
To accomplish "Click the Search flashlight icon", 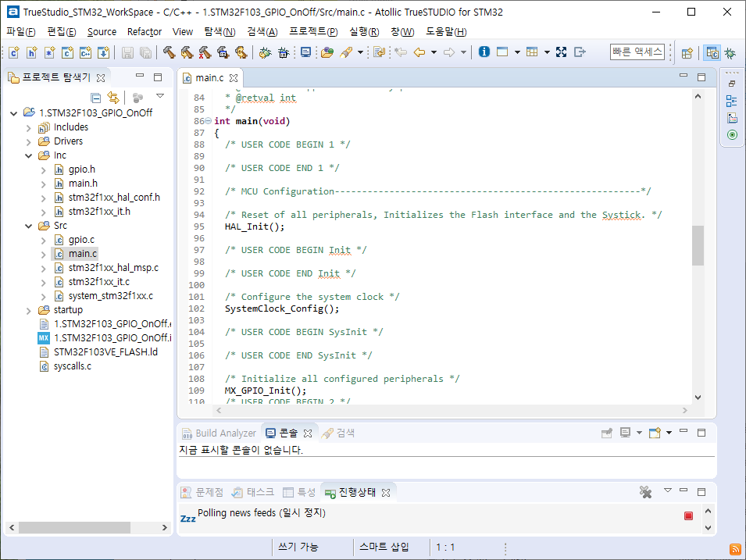I will tap(346, 52).
